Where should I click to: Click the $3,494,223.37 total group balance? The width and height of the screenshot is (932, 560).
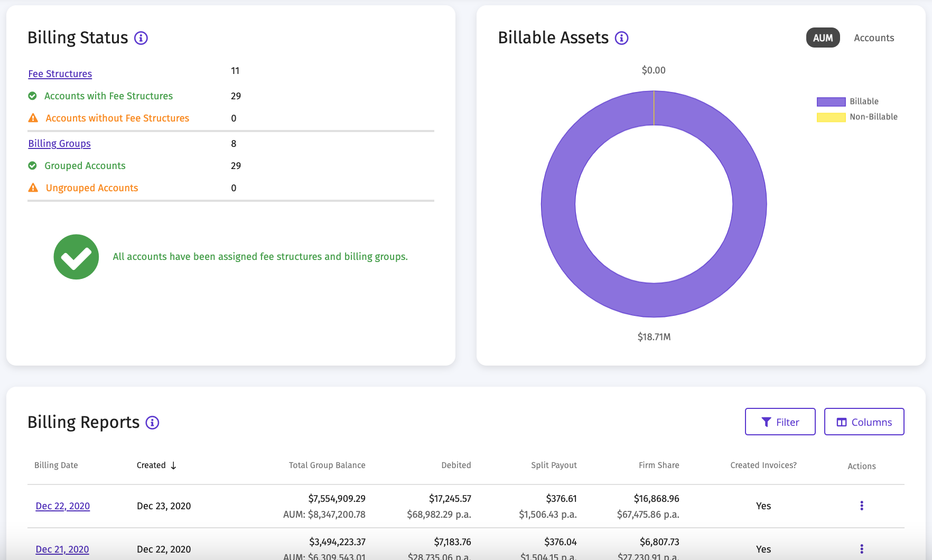click(337, 542)
